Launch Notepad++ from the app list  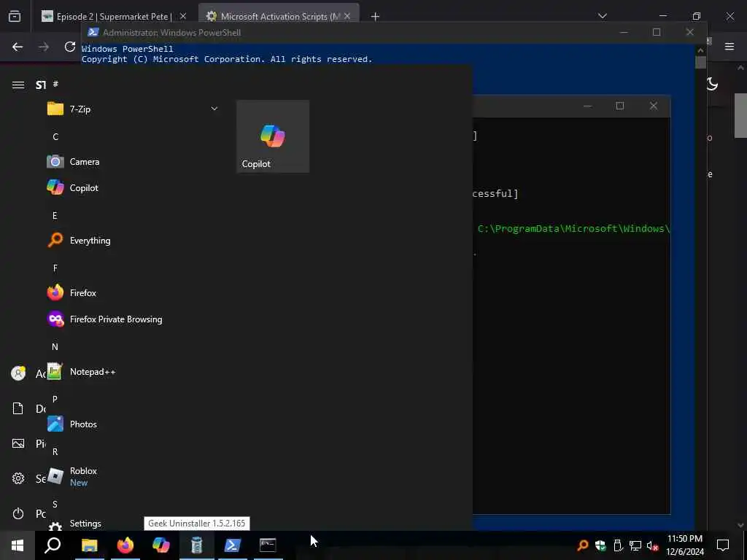(x=132, y=371)
